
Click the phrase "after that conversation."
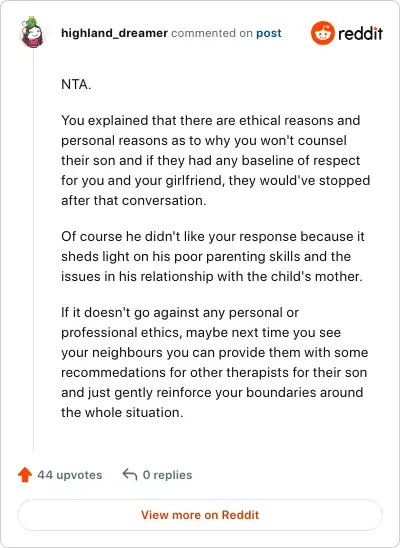(133, 201)
